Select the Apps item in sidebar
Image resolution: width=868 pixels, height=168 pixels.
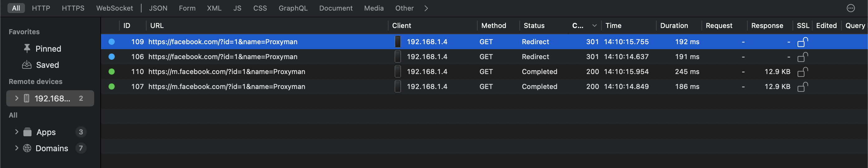tap(46, 132)
